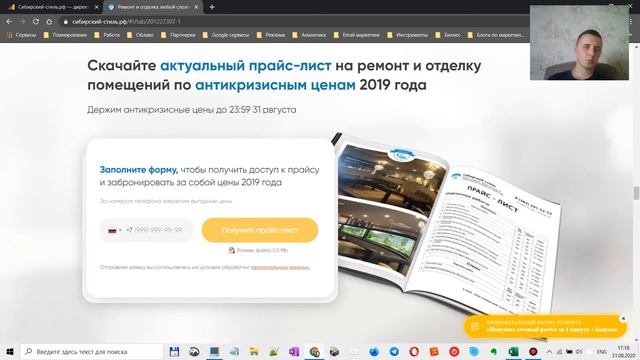Open the Облако bookmarks folder
The width and height of the screenshot is (640, 360).
(x=140, y=35)
